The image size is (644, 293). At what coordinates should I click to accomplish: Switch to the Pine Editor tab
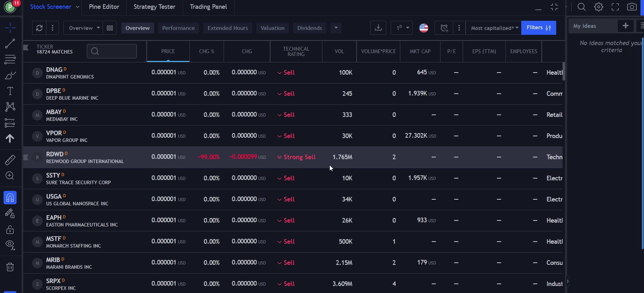[104, 7]
